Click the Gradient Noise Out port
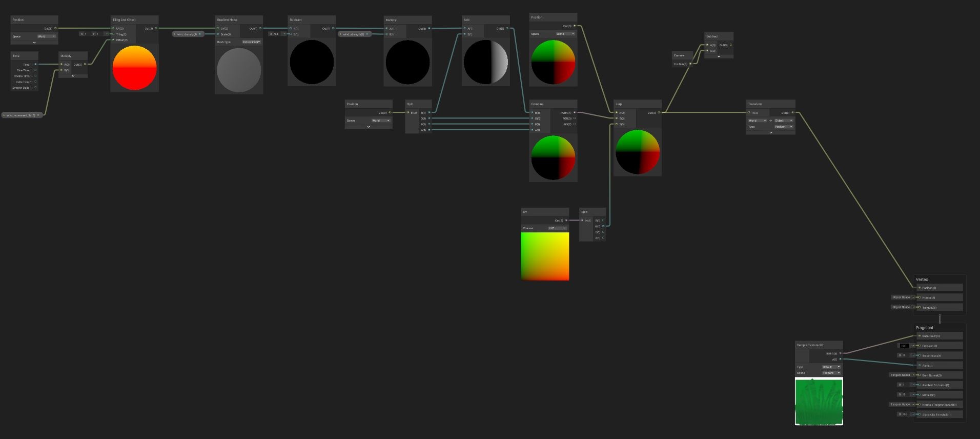 pos(260,29)
